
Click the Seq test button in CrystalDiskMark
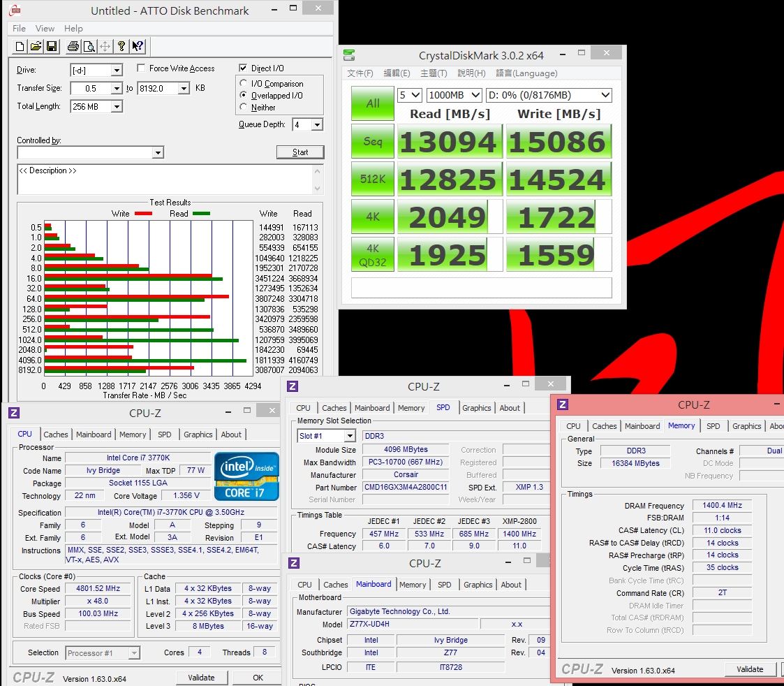373,142
